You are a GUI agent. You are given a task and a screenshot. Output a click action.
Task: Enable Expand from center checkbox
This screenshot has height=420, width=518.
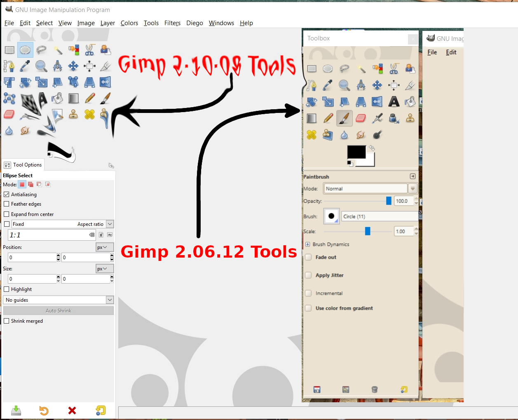coord(7,214)
